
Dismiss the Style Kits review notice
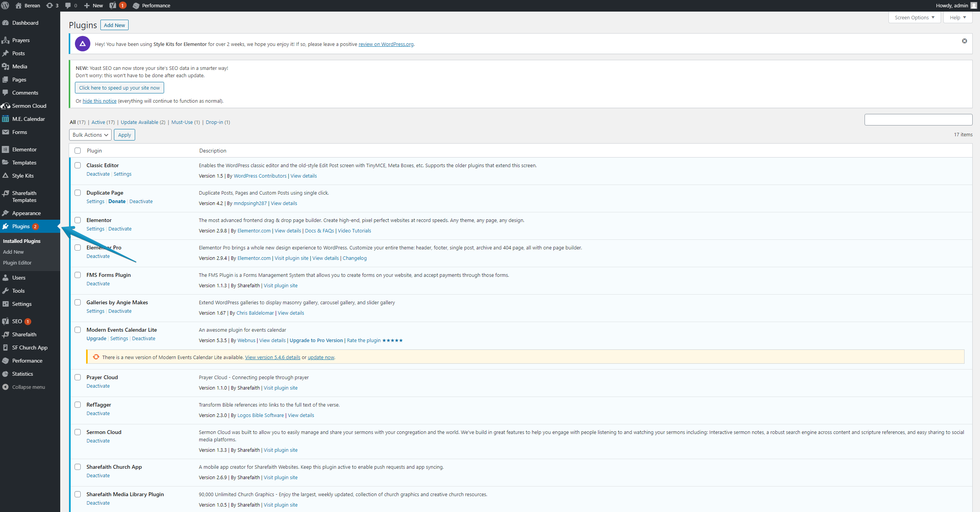click(964, 41)
